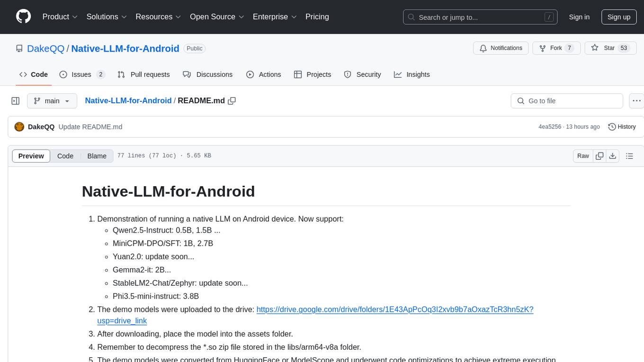Screen dimensions: 644x362
Task: Go to the Pricing page
Action: pos(317,17)
